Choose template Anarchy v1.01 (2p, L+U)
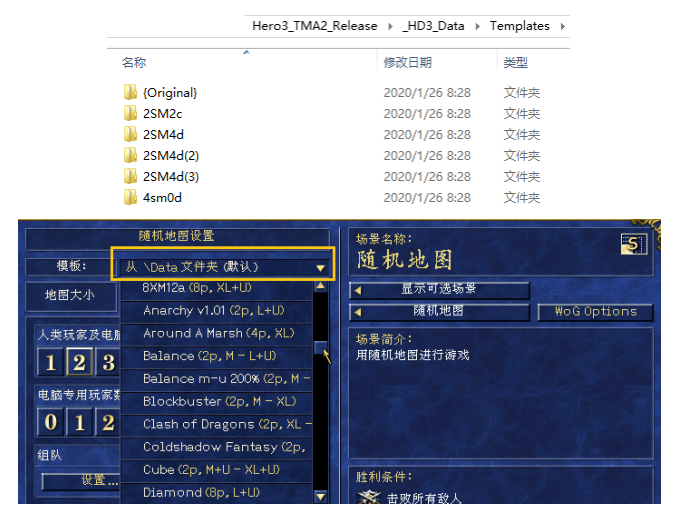Viewport: 695px width, 511px height. point(216,311)
